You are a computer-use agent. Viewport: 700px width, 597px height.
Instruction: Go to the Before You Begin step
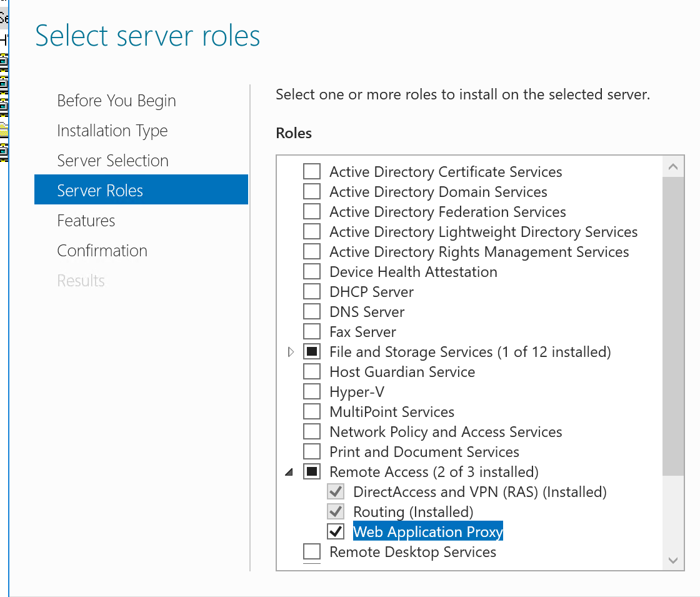coord(116,101)
